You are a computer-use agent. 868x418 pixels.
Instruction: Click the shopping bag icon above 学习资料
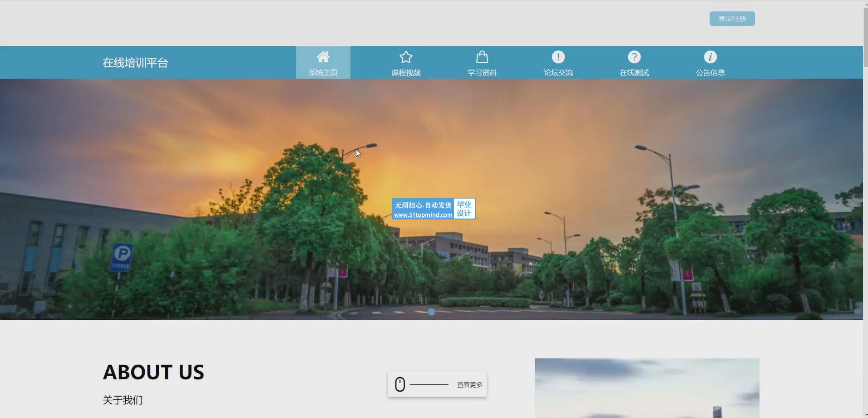(x=482, y=57)
